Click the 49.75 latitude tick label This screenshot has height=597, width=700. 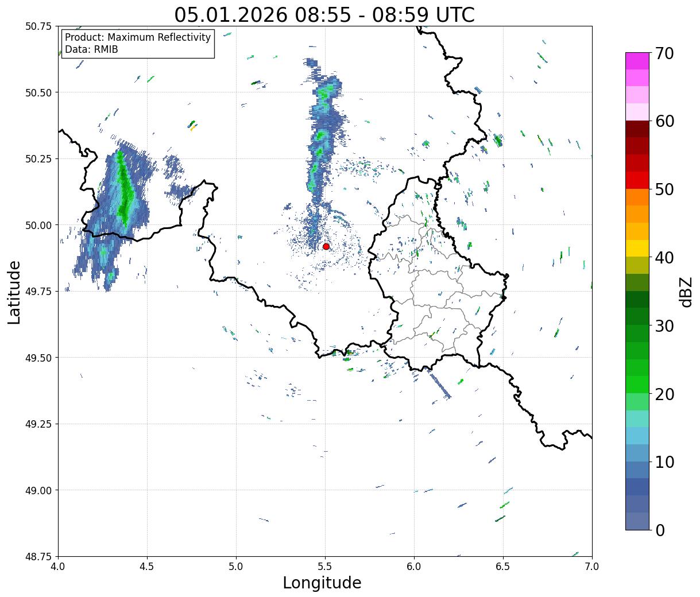click(x=38, y=292)
